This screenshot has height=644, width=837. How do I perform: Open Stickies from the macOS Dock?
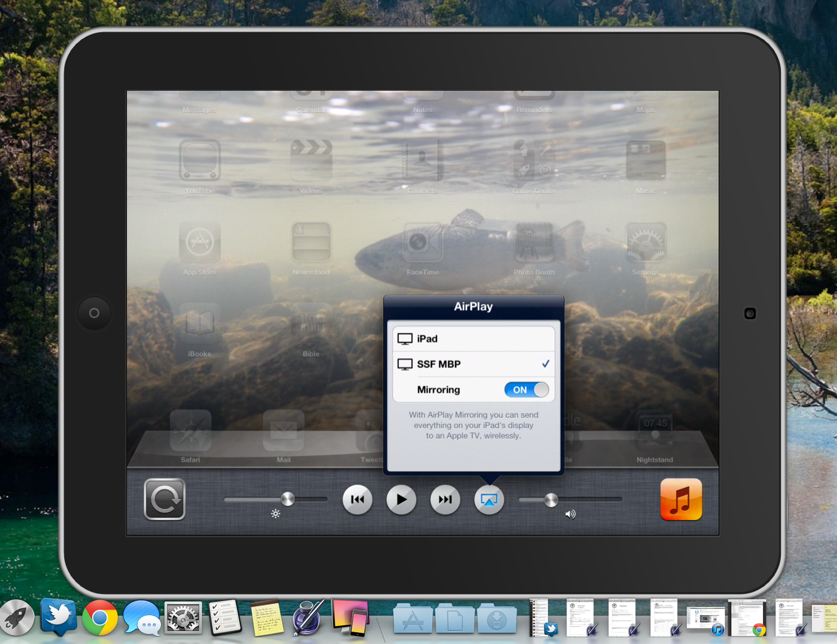pyautogui.click(x=267, y=618)
